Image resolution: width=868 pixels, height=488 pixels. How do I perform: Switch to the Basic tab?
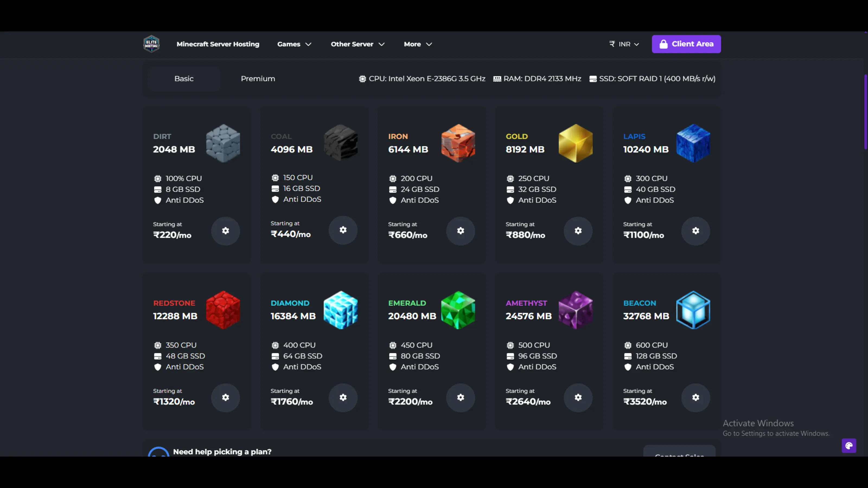tap(184, 78)
